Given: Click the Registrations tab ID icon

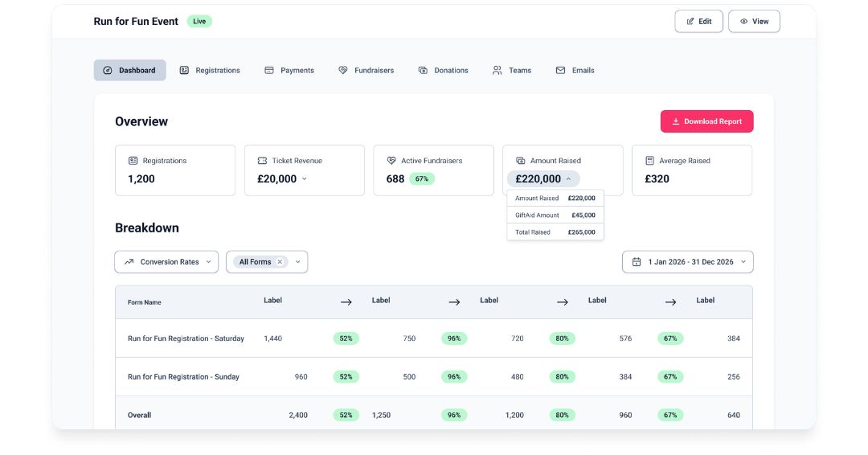Looking at the screenshot, I should point(184,70).
